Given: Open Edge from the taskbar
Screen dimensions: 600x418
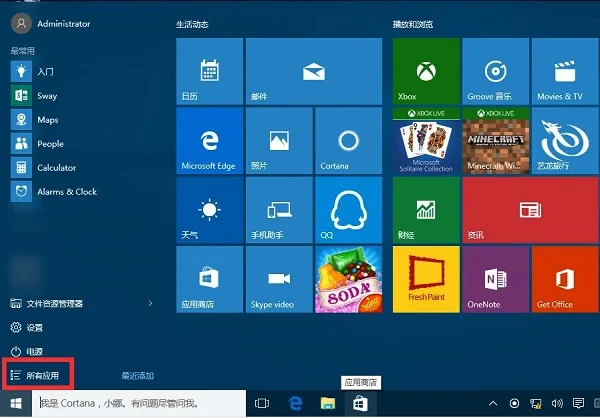Looking at the screenshot, I should (295, 403).
